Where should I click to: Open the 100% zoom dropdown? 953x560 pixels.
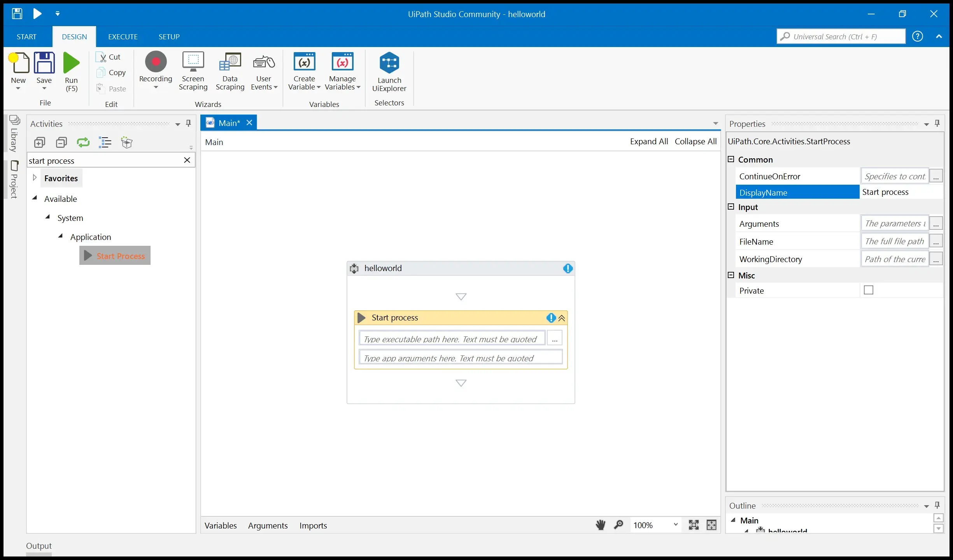pos(676,525)
